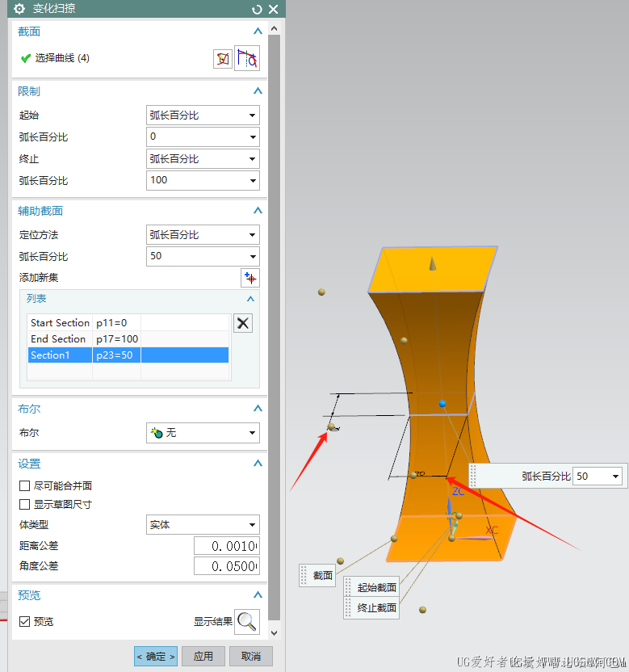Click the sketch section icon beside 选择曲线
Screen dimensions: 629x672
[x=223, y=58]
